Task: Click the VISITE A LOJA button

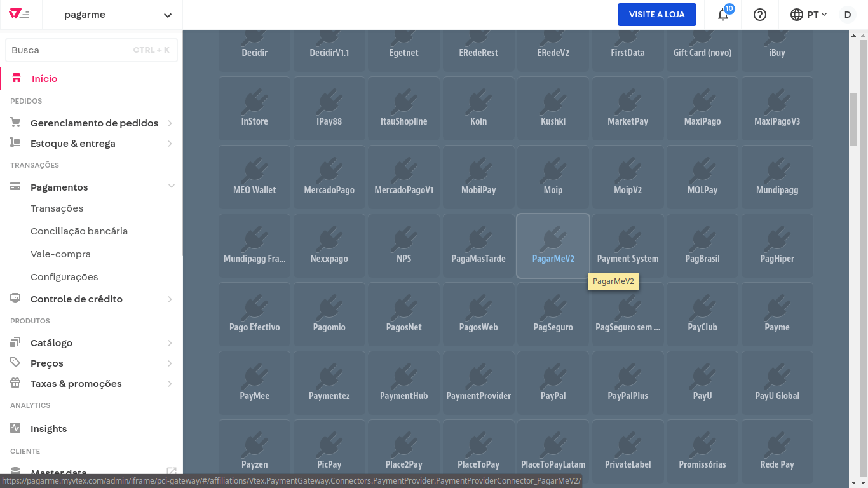Action: [656, 15]
